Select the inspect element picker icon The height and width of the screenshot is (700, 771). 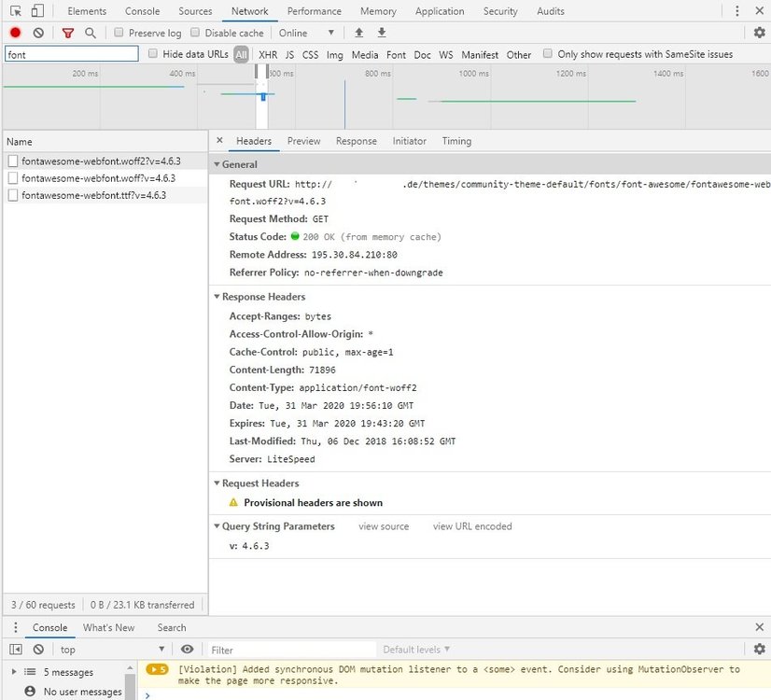[16, 11]
